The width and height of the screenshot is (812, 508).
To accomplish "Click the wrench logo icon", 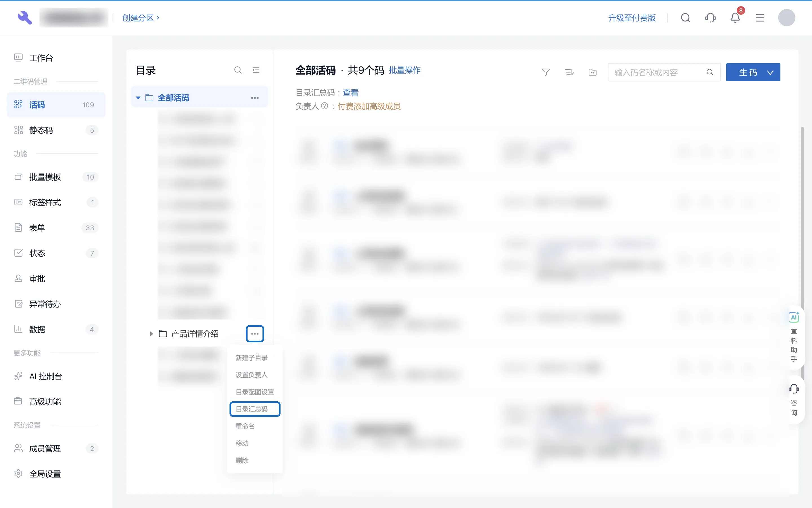I will [25, 17].
